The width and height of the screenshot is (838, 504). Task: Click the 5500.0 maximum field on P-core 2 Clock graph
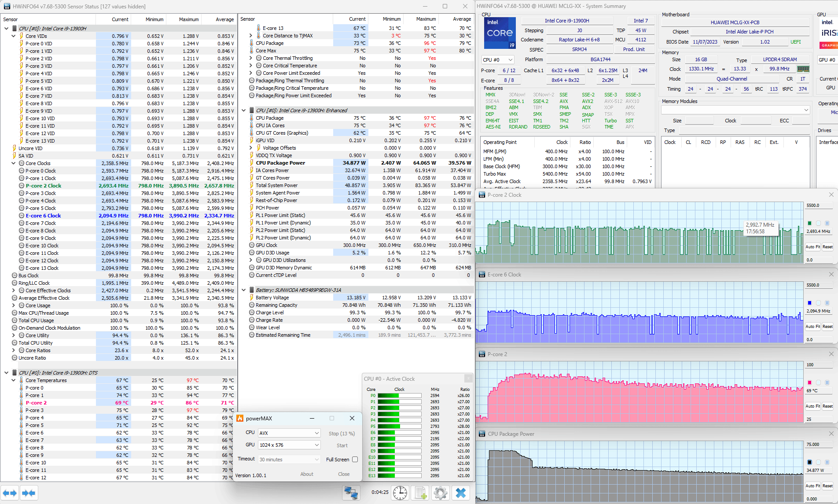pyautogui.click(x=818, y=206)
